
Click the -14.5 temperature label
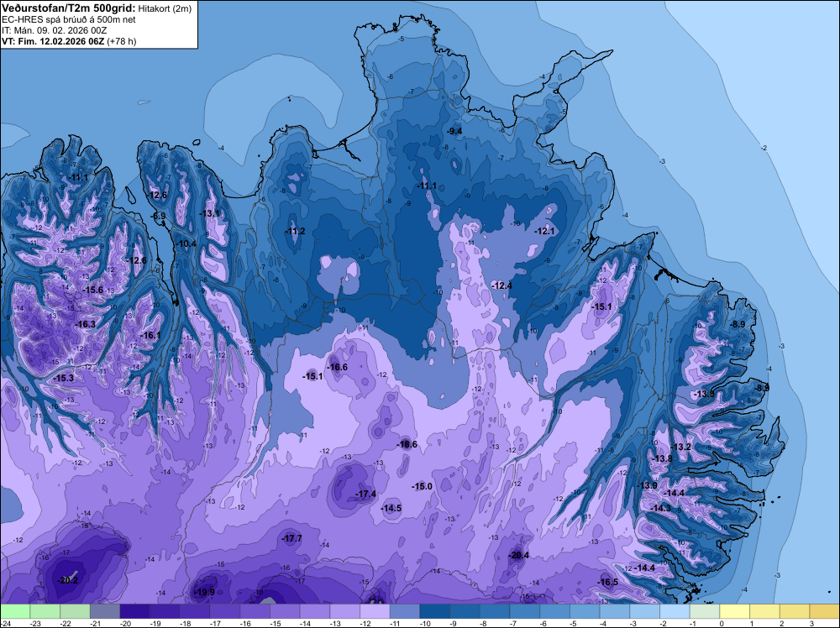tap(391, 508)
